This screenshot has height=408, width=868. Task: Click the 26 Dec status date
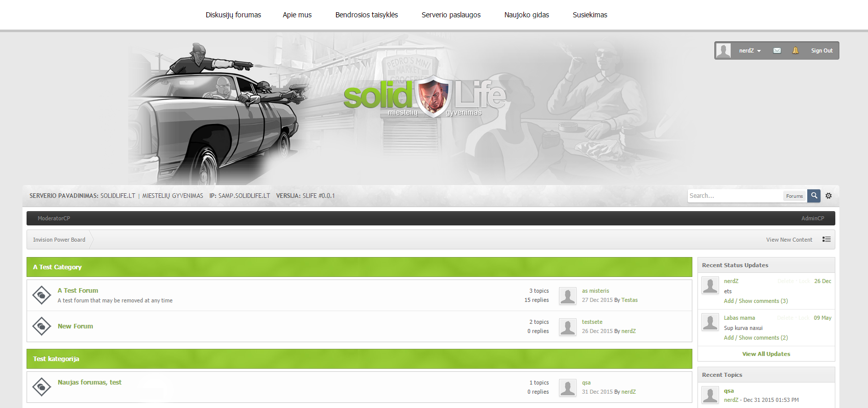823,281
